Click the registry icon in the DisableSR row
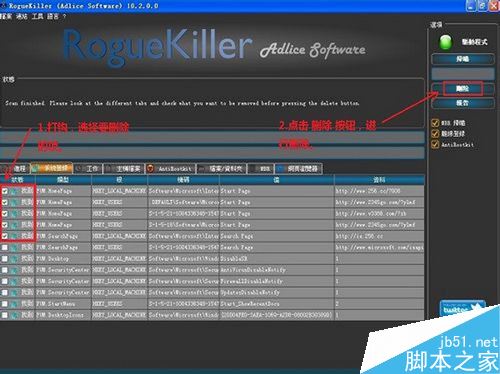 [x=14, y=259]
